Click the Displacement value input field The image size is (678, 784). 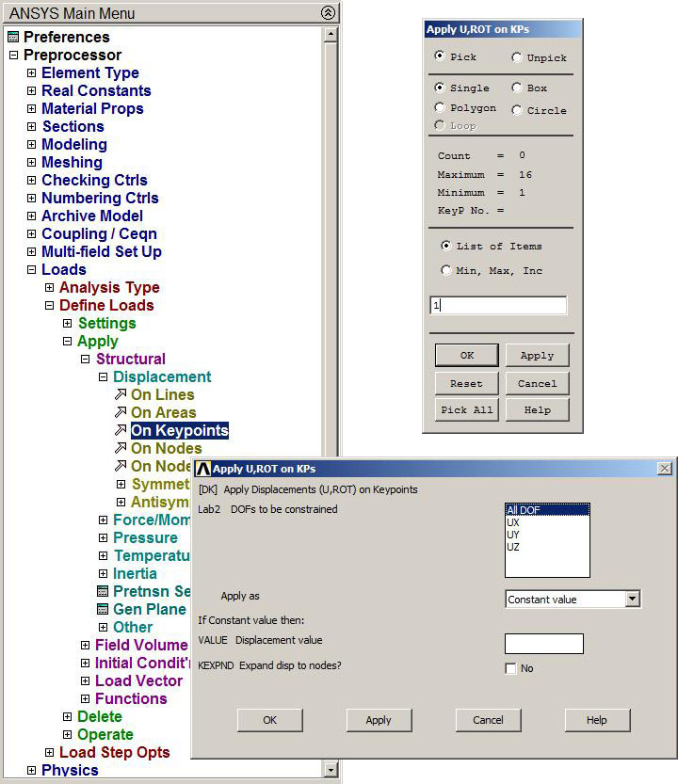click(x=543, y=644)
